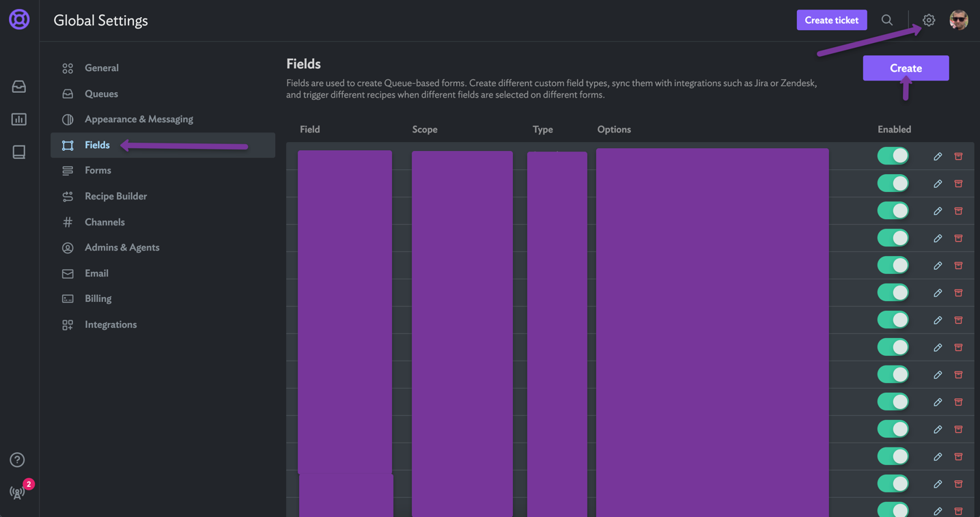Open broadcast icon with badge 2

point(17,492)
